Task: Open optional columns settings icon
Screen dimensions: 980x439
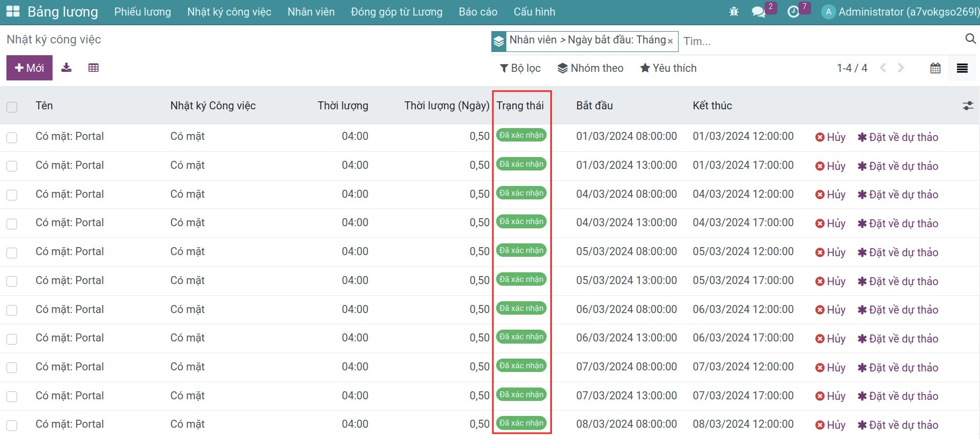Action: [x=968, y=106]
